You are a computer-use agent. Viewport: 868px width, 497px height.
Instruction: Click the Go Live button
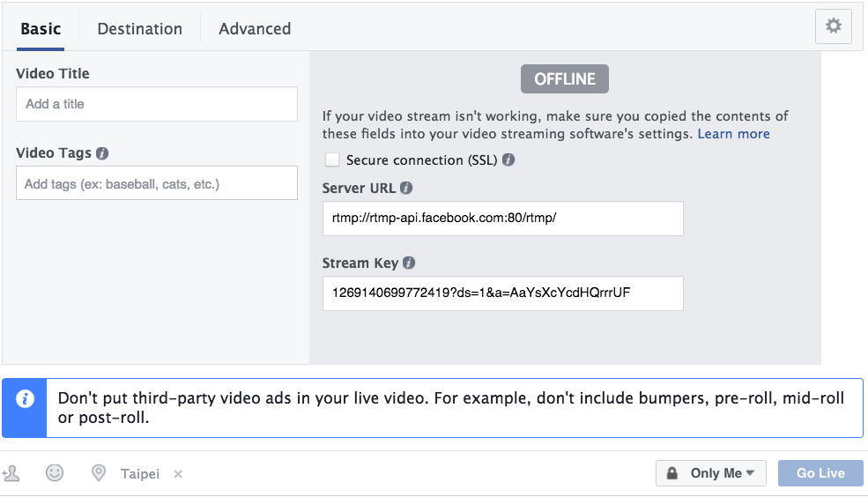[x=820, y=473]
